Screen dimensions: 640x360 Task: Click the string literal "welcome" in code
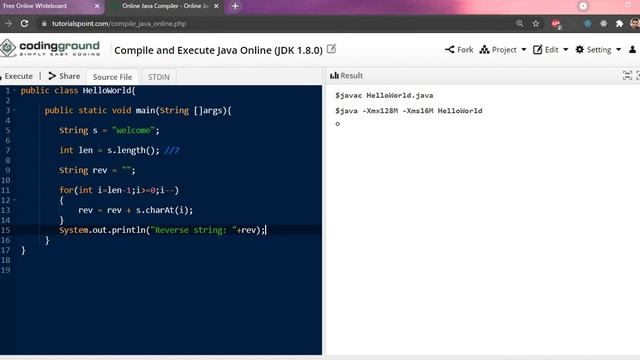(x=133, y=130)
